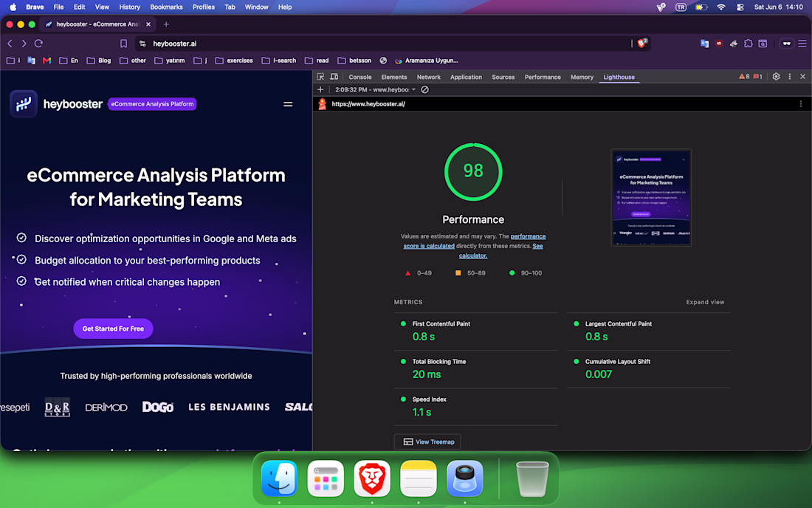812x508 pixels.
Task: Click the final page screenshot thumbnail
Action: coord(651,197)
